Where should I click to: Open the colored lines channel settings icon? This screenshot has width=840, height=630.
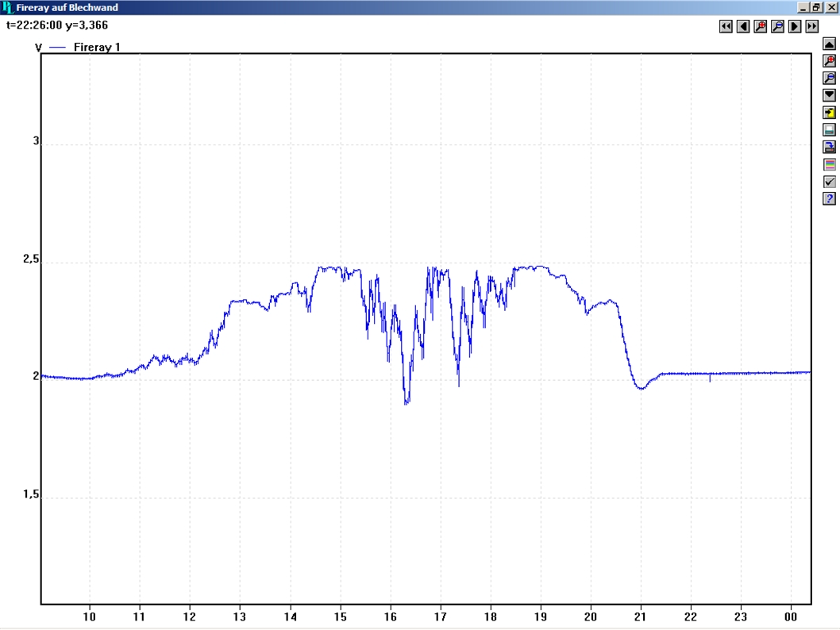coord(830,164)
